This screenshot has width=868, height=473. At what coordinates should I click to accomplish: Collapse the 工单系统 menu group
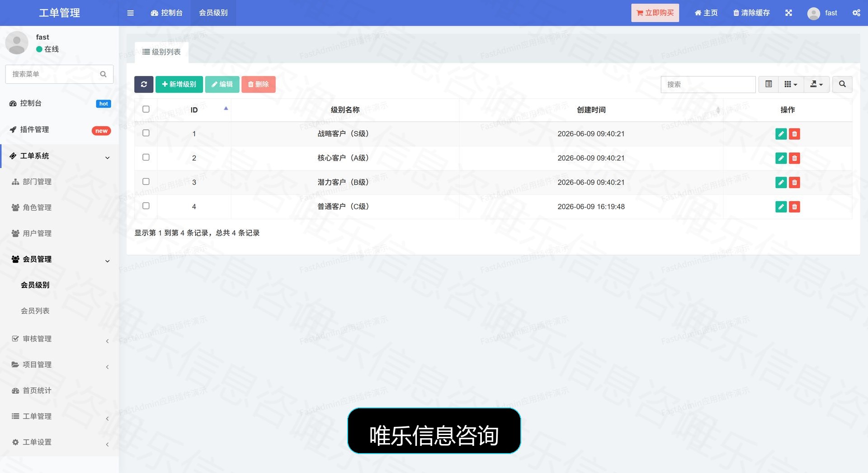59,156
